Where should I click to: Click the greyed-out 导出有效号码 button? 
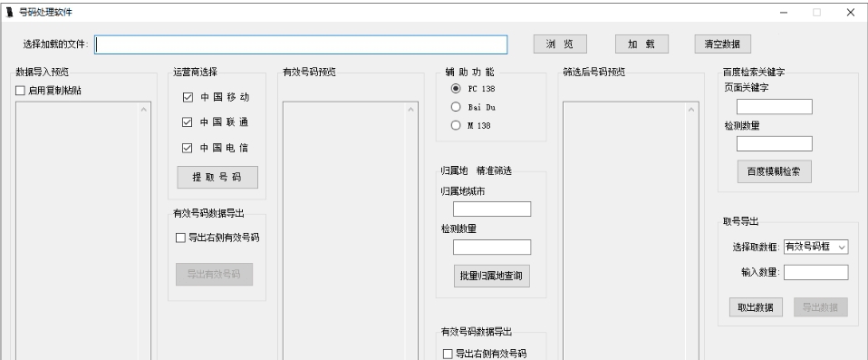tap(214, 274)
